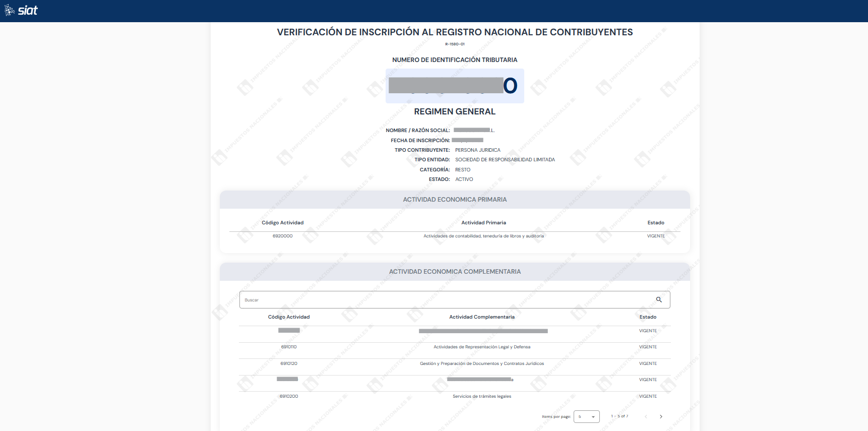The height and width of the screenshot is (431, 868).
Task: Select activity code 6920000
Action: pyautogui.click(x=282, y=236)
